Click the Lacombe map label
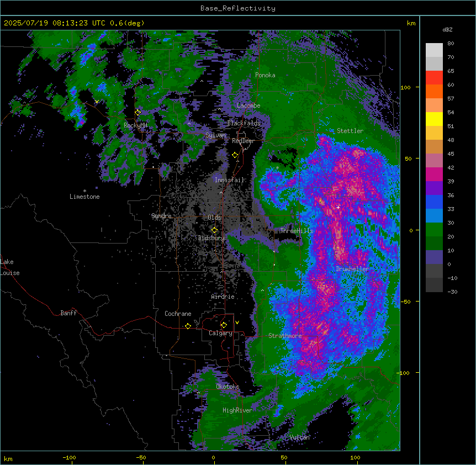Viewport: 476px width, 465px height. 248,105
